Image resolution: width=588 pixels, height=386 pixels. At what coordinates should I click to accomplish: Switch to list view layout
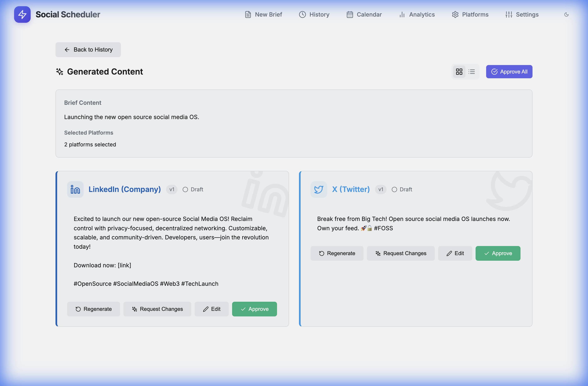coord(472,72)
